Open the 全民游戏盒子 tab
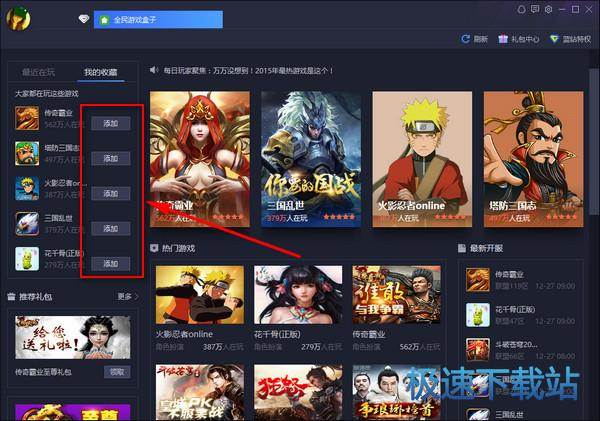Screen dimensions: 600x421 click(158, 20)
